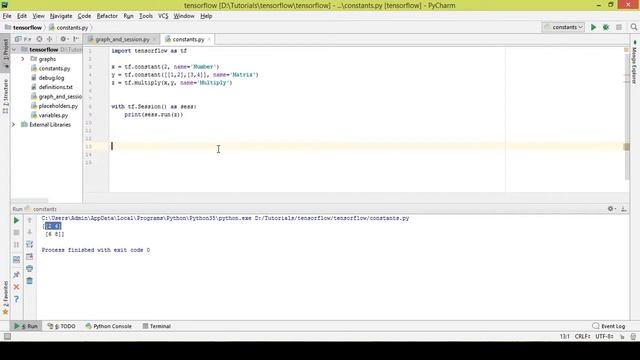This screenshot has height=360, width=640.
Task: Click the Down Stack Trace arrow
Action: [x=29, y=232]
